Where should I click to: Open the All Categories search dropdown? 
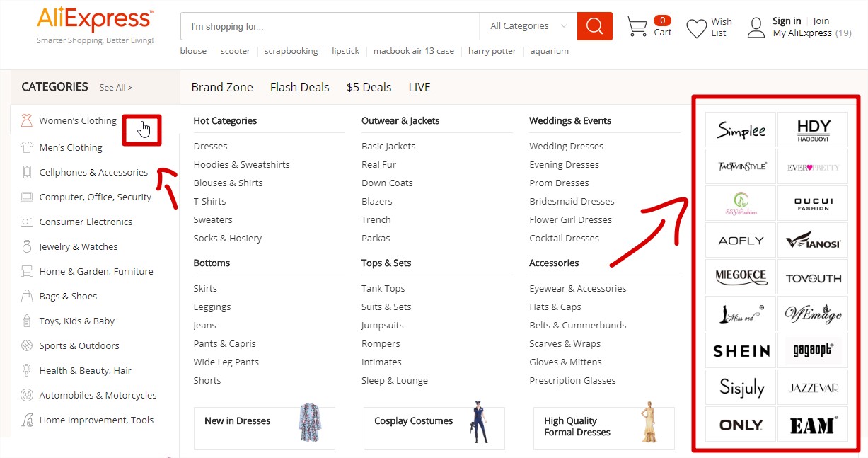click(x=528, y=26)
